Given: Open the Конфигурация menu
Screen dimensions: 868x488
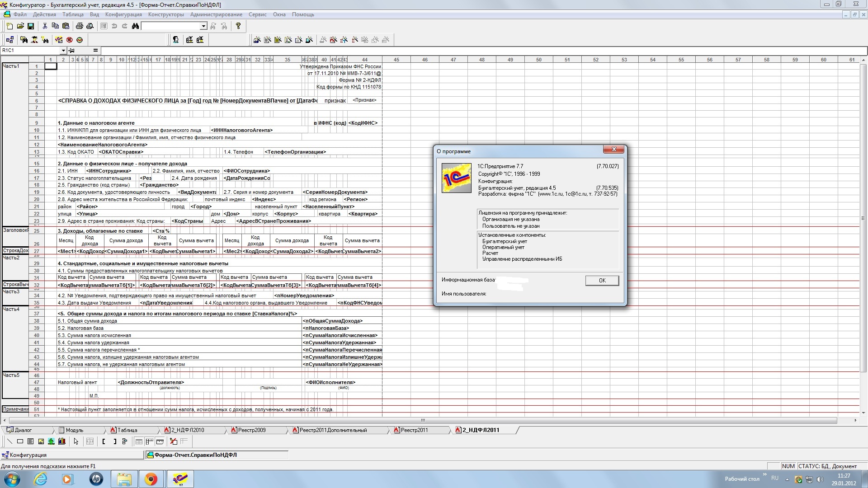Looking at the screenshot, I should 123,14.
